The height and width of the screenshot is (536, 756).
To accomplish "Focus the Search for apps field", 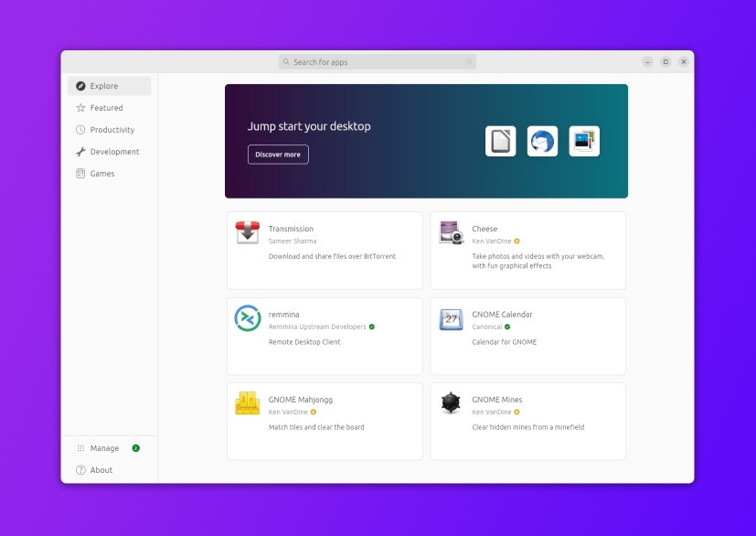I will [x=378, y=62].
